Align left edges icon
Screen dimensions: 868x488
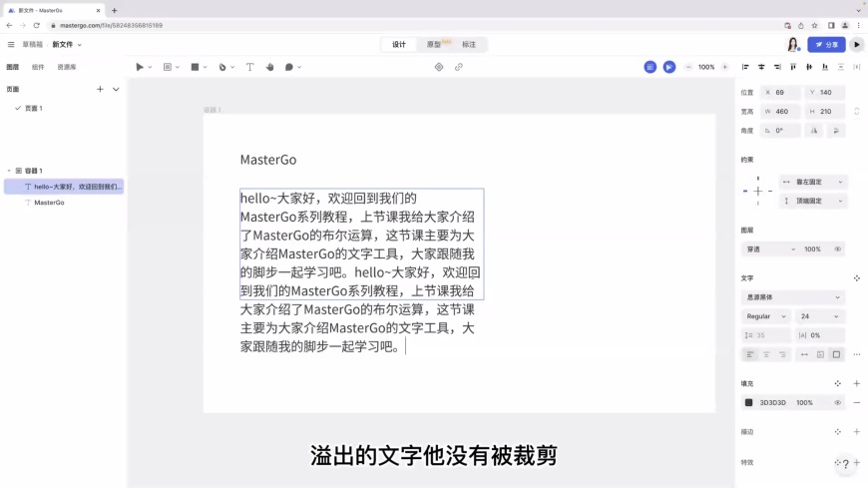(745, 67)
